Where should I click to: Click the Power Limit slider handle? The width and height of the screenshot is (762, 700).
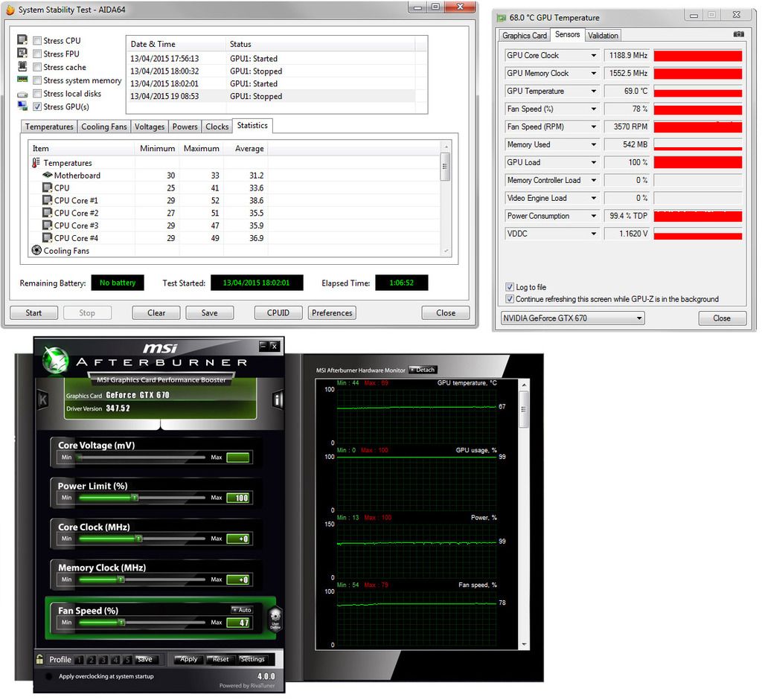coord(135,498)
